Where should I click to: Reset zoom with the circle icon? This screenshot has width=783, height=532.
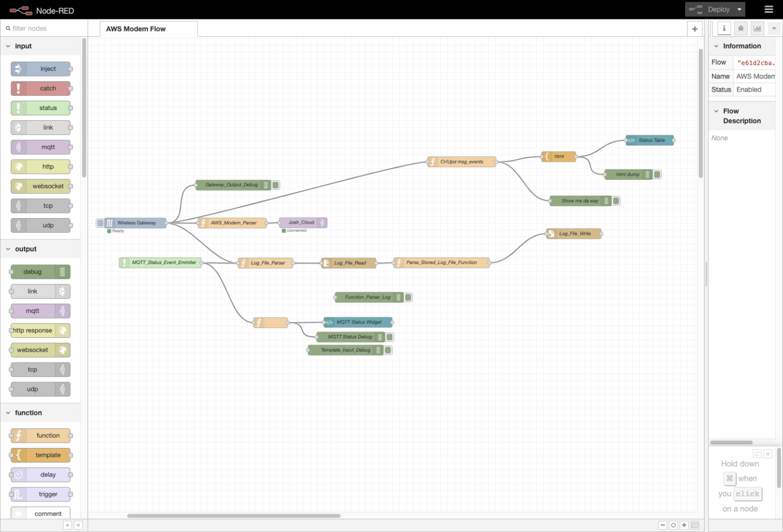click(x=673, y=525)
